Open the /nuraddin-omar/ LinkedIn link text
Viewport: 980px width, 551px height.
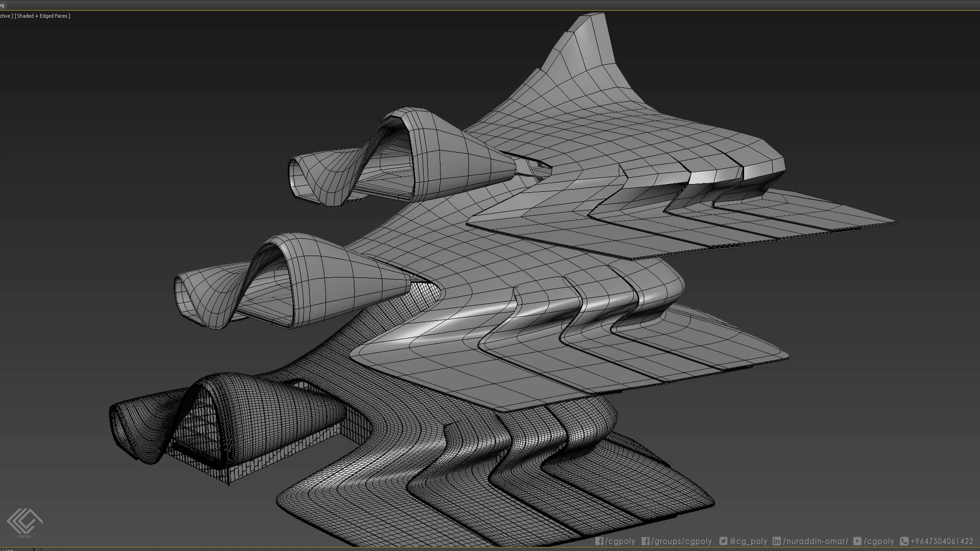(815, 541)
